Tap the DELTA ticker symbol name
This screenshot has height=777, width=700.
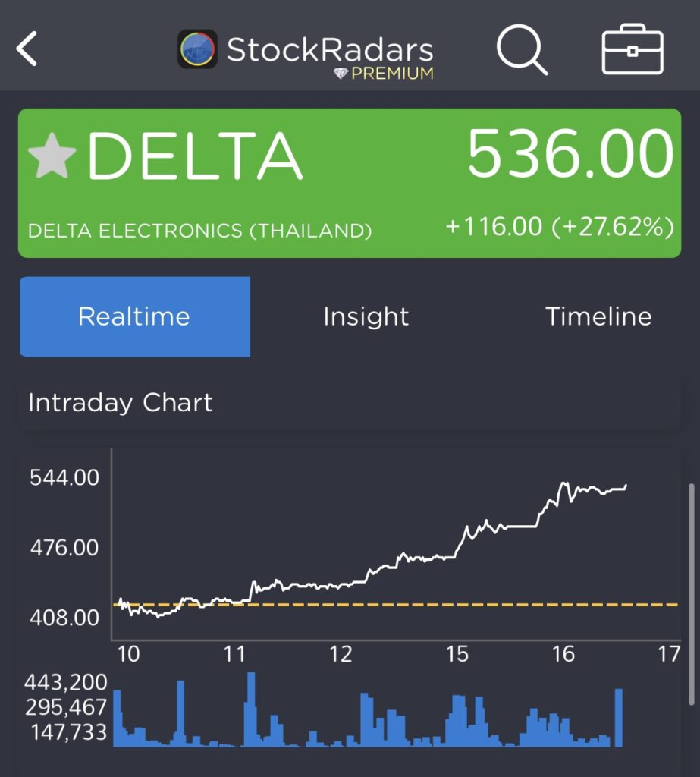tap(195, 157)
